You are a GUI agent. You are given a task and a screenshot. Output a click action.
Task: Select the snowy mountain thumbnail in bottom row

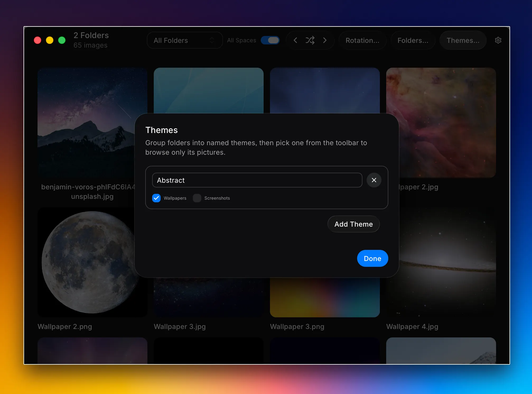(x=441, y=351)
